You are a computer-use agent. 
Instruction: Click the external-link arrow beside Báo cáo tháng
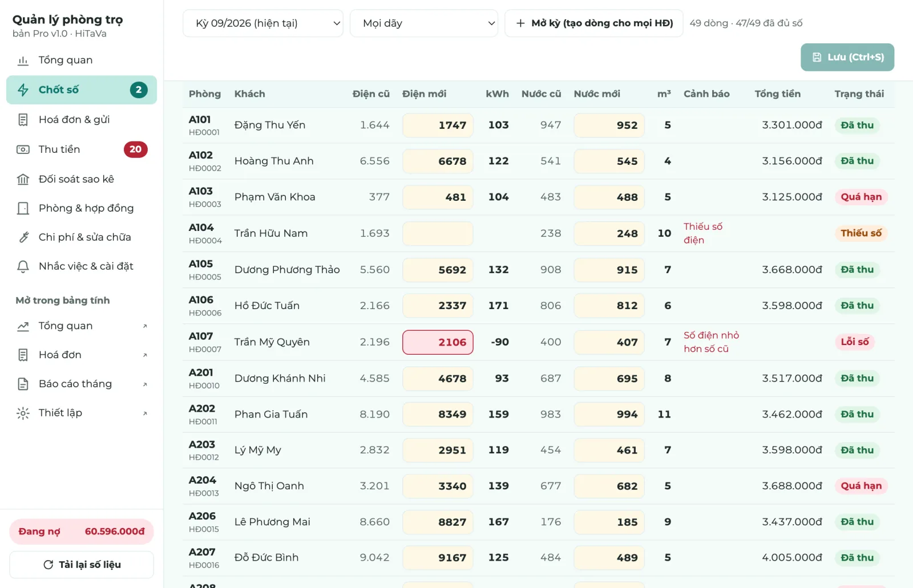[x=145, y=384]
